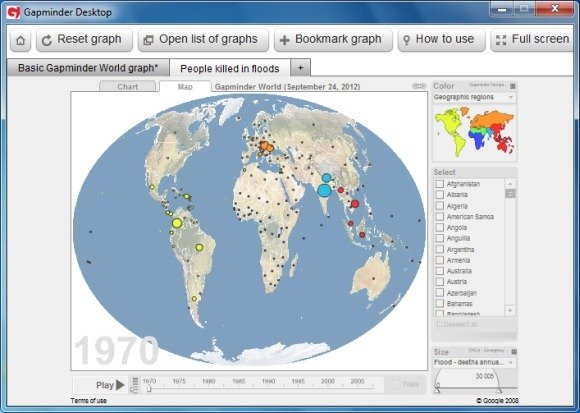Click the small grid icon beside Color

(513, 86)
